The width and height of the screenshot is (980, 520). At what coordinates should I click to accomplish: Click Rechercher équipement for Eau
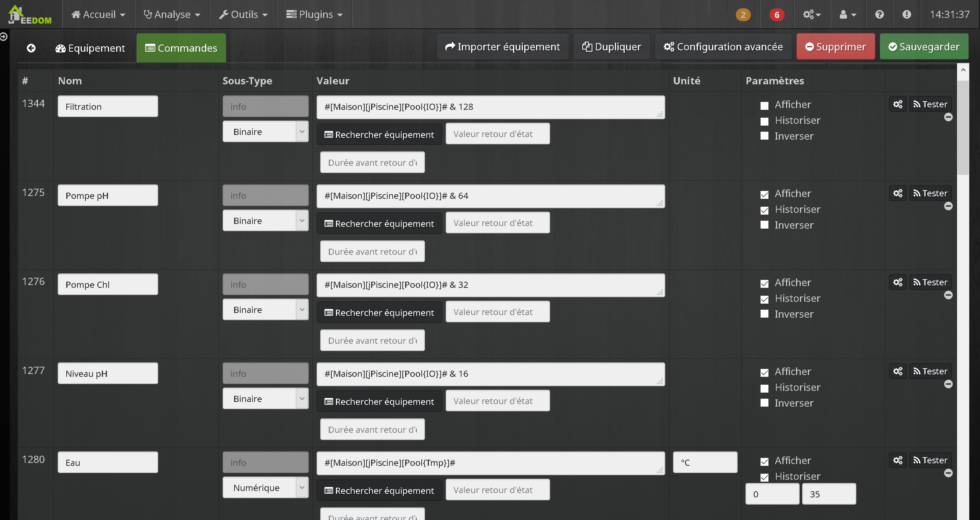tap(379, 490)
